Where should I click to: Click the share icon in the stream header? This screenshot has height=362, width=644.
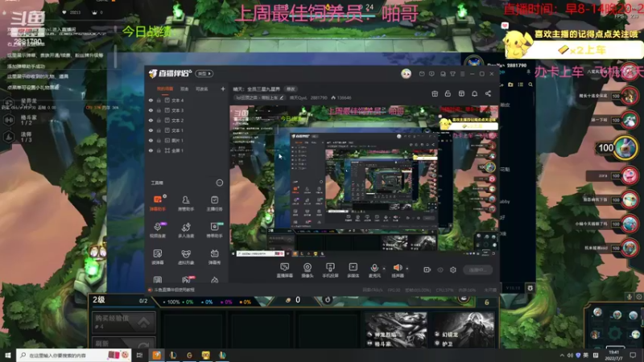[x=488, y=93]
